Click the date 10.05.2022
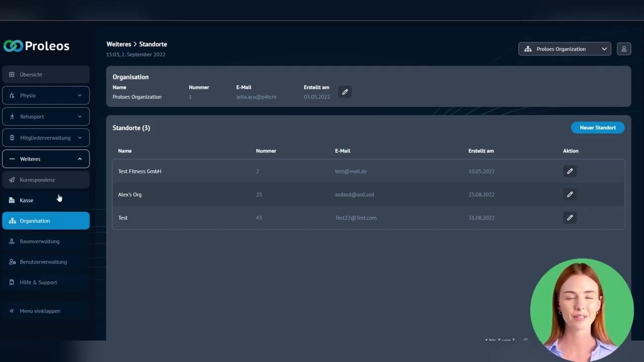The height and width of the screenshot is (362, 644). 481,171
